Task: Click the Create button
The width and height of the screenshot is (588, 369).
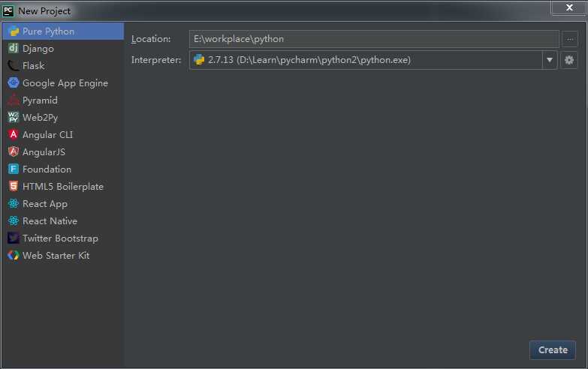Action: pyautogui.click(x=553, y=350)
